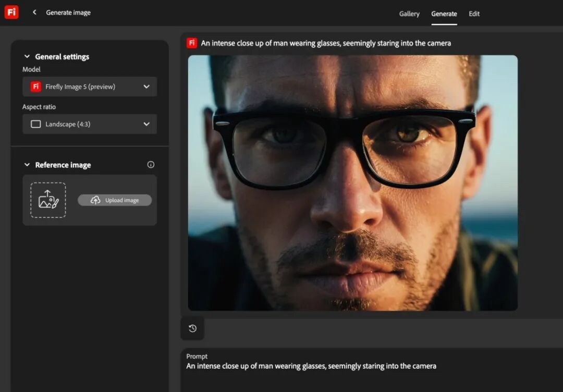
Task: Open the Model dropdown
Action: tap(147, 87)
